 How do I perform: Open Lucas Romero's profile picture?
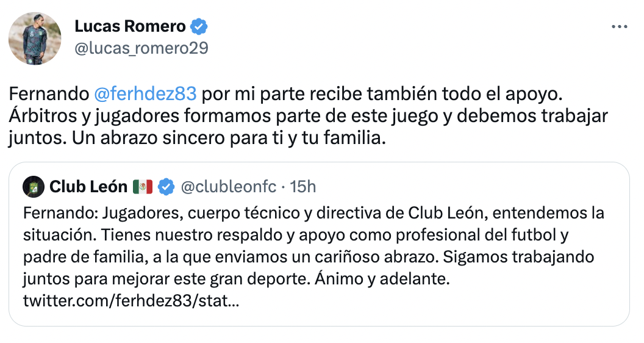coord(35,39)
